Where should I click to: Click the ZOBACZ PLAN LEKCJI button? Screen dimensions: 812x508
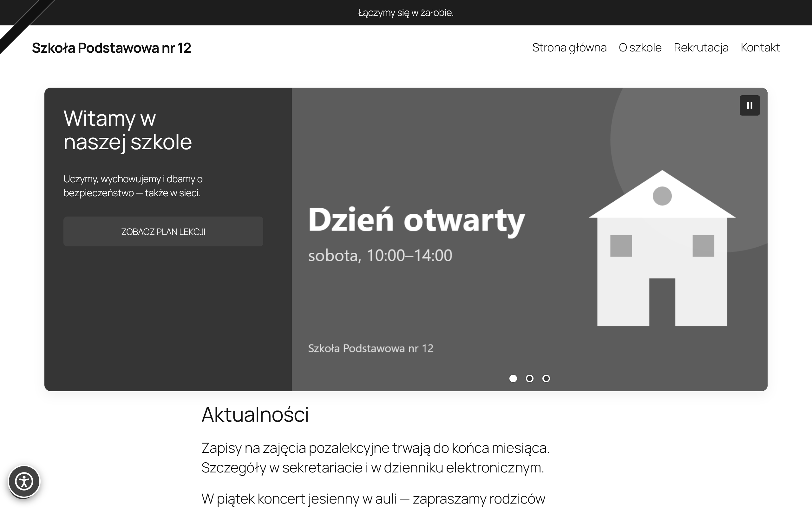(163, 231)
